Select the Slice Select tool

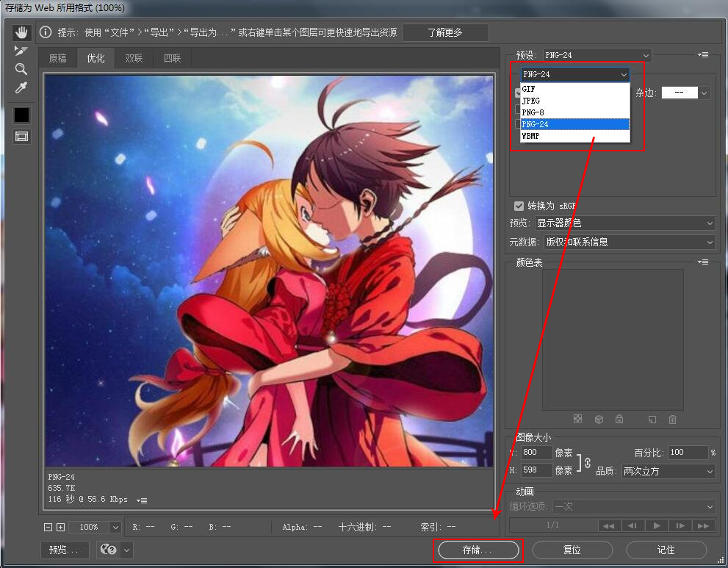point(21,51)
